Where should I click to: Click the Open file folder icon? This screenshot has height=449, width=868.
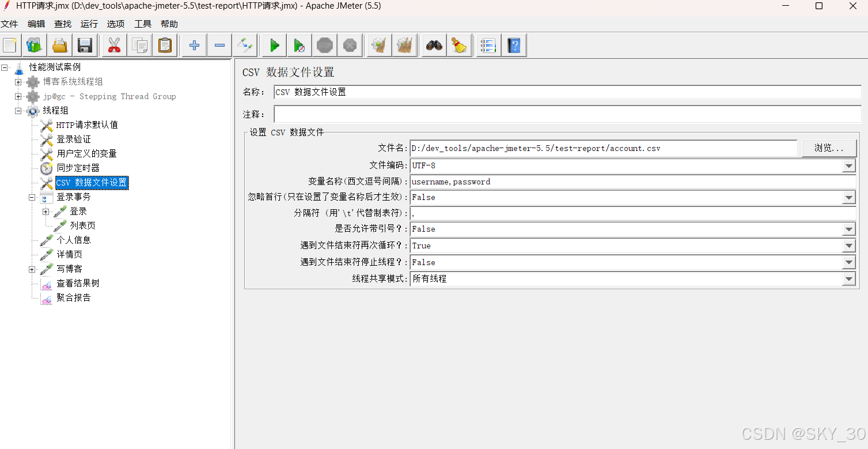pos(60,45)
